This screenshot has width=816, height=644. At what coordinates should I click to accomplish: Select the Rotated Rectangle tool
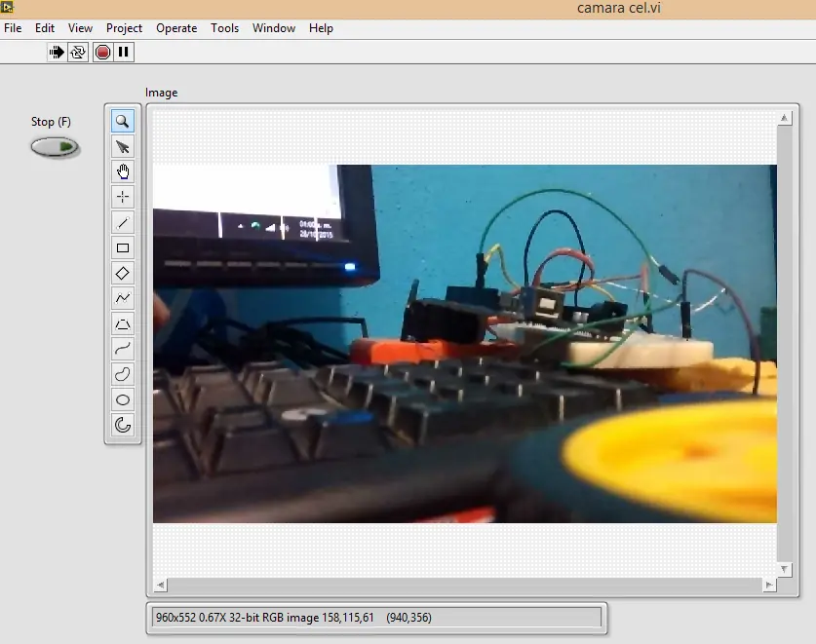pos(123,273)
